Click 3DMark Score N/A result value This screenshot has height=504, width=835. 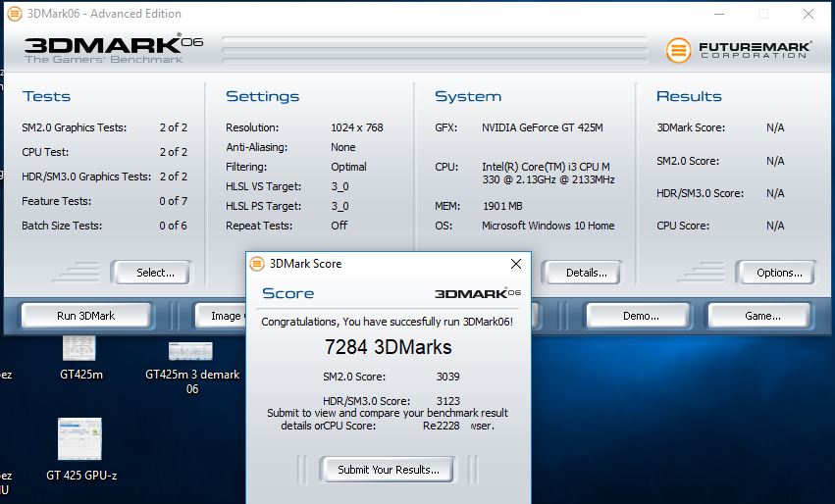775,127
